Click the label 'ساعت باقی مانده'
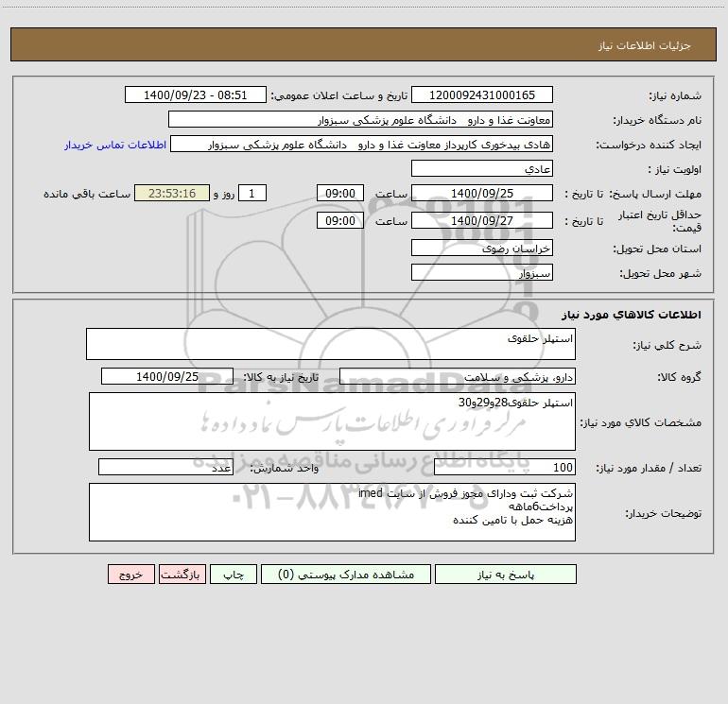Viewport: 728px width, 704px height. 87,194
